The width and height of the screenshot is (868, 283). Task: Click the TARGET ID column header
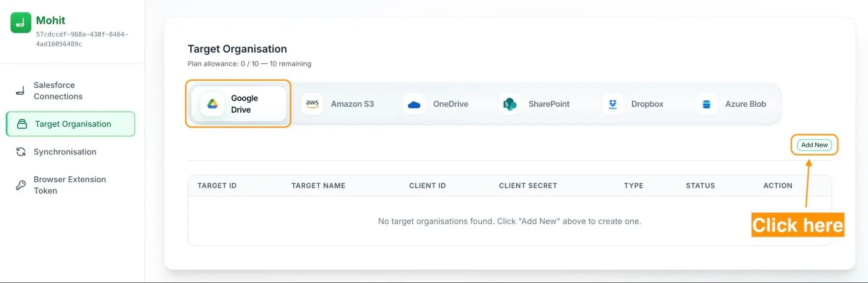pos(217,186)
